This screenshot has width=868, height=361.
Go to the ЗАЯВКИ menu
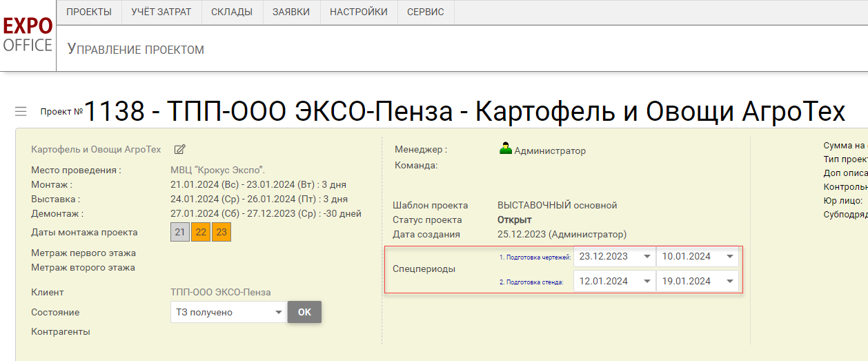tap(291, 12)
